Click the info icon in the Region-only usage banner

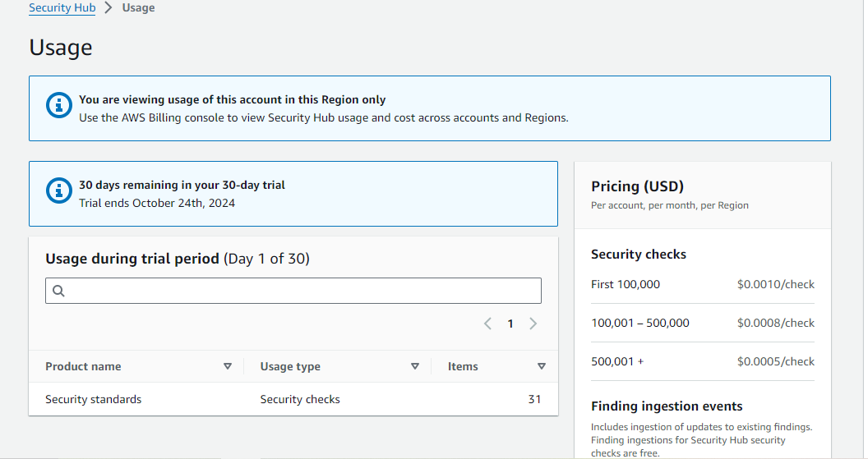click(x=58, y=105)
